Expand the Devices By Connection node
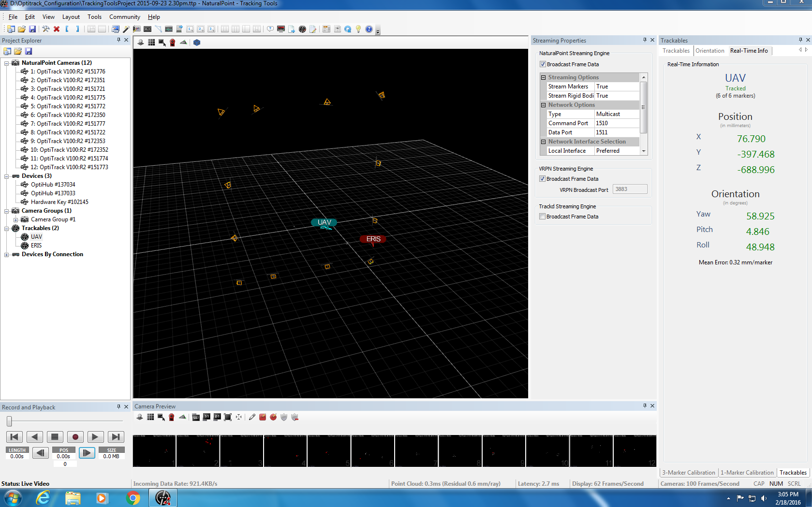 click(7, 254)
